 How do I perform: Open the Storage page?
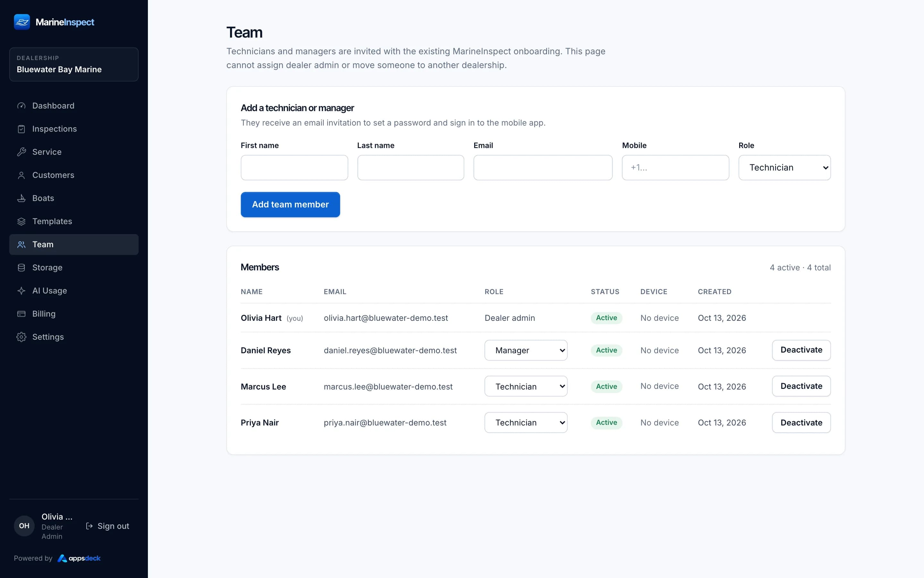tap(74, 267)
